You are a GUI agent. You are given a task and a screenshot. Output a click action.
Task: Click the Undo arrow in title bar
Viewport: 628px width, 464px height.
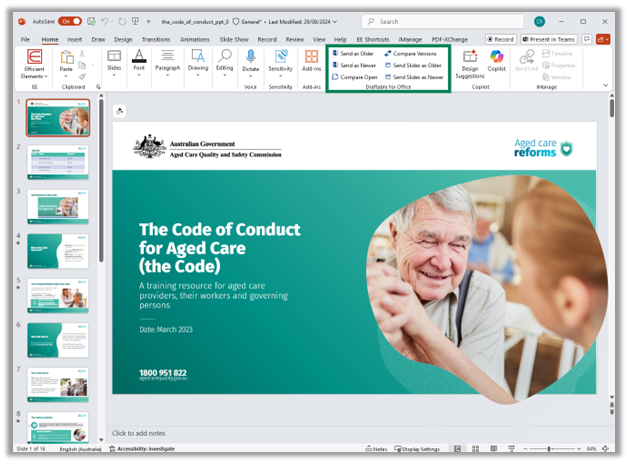(x=105, y=21)
